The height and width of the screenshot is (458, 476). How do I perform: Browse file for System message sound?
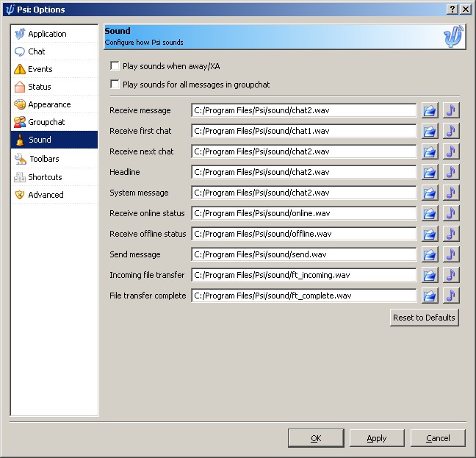pyautogui.click(x=430, y=193)
